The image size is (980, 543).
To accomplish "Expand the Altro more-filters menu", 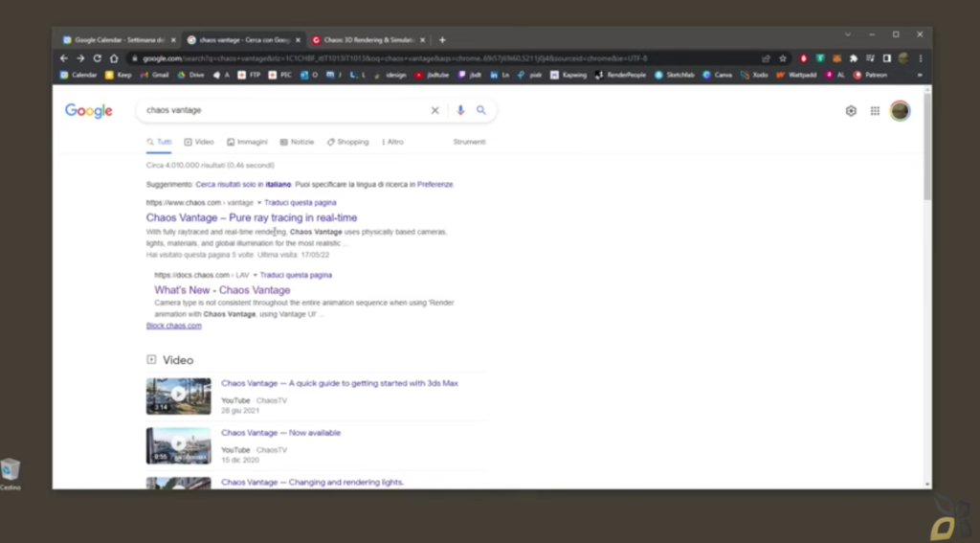I will click(x=392, y=142).
